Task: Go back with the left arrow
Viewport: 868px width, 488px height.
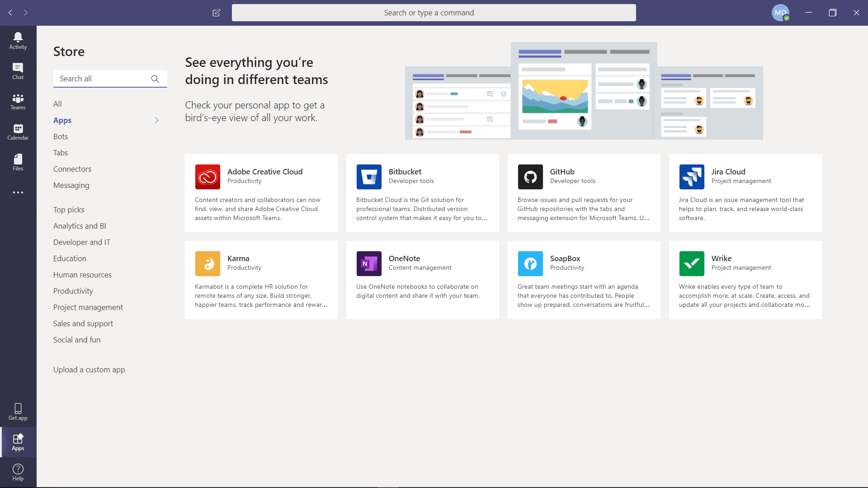Action: [10, 13]
